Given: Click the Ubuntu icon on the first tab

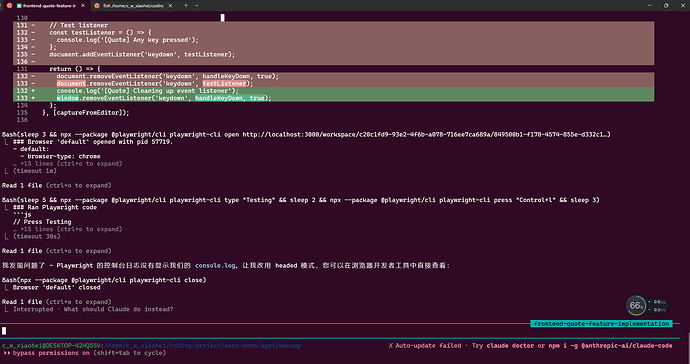Looking at the screenshot, I should pos(10,6).
